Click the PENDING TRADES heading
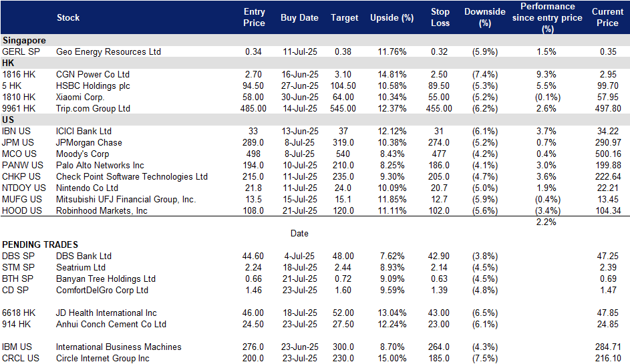The width and height of the screenshot is (630, 364). coord(40,244)
